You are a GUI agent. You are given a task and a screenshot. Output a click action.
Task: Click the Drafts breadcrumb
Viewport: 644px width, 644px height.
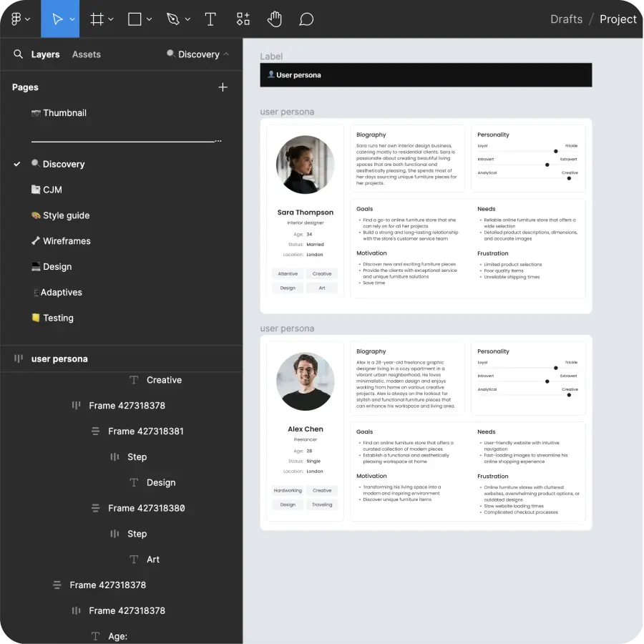coord(566,19)
